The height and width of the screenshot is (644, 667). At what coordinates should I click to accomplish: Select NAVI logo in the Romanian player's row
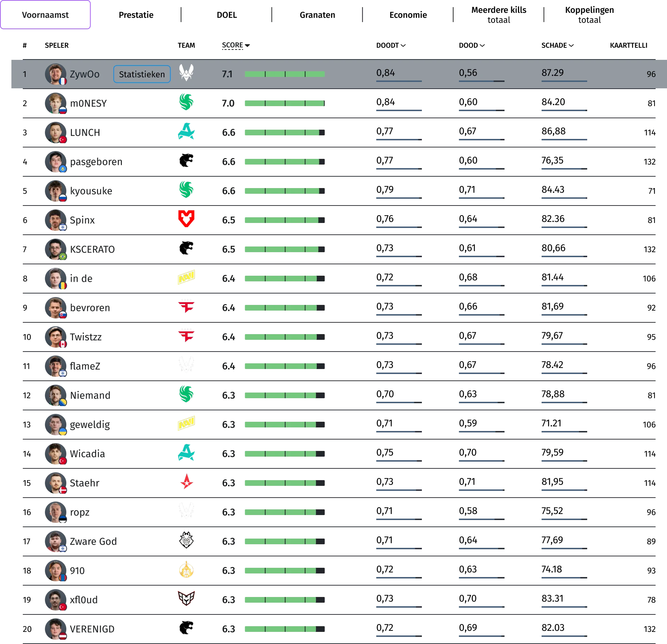pyautogui.click(x=186, y=277)
